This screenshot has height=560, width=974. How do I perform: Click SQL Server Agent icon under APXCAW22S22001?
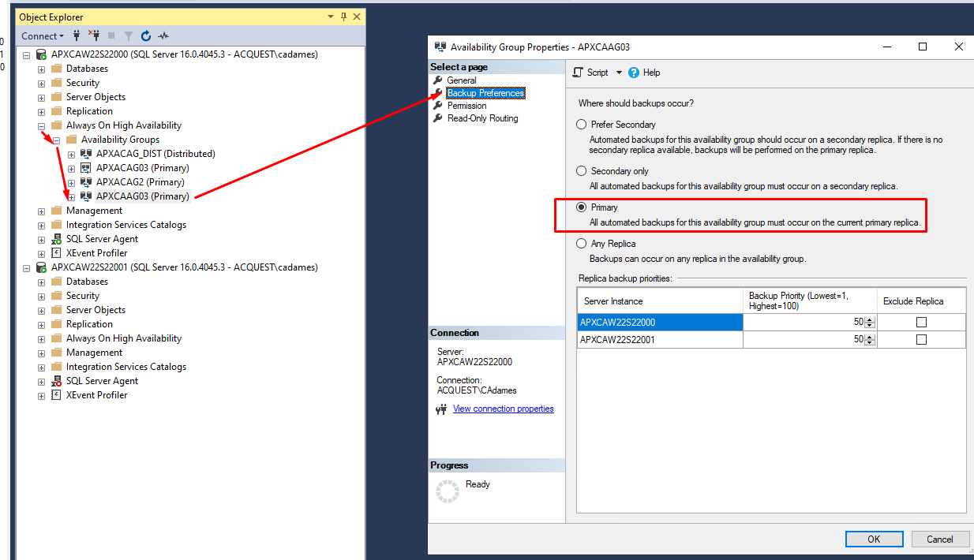56,381
